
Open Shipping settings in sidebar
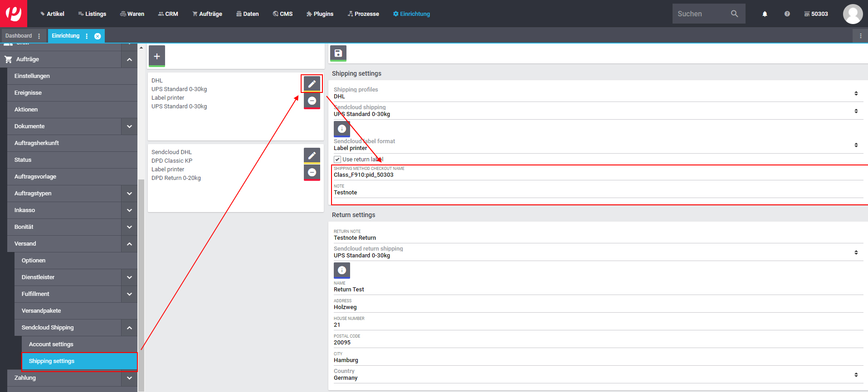point(79,361)
